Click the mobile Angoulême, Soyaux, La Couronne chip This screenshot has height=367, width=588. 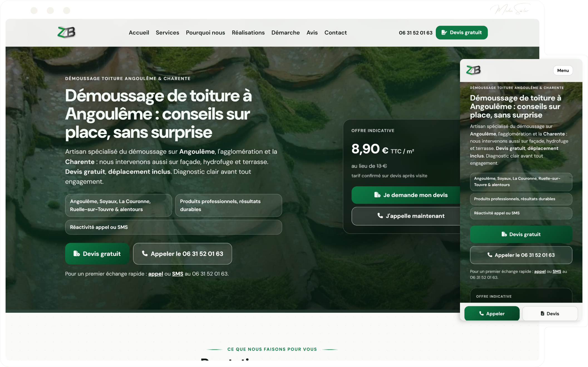pos(521,182)
